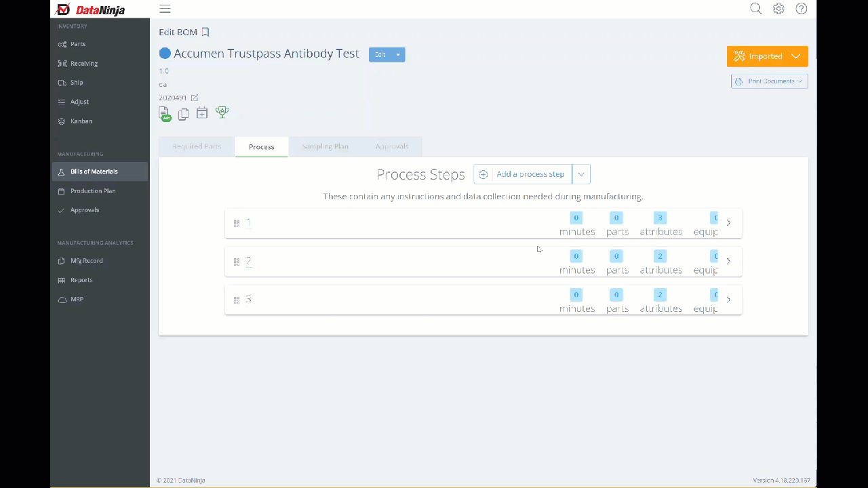Click the Edit BOM page heading
The height and width of the screenshot is (488, 868).
(x=178, y=32)
